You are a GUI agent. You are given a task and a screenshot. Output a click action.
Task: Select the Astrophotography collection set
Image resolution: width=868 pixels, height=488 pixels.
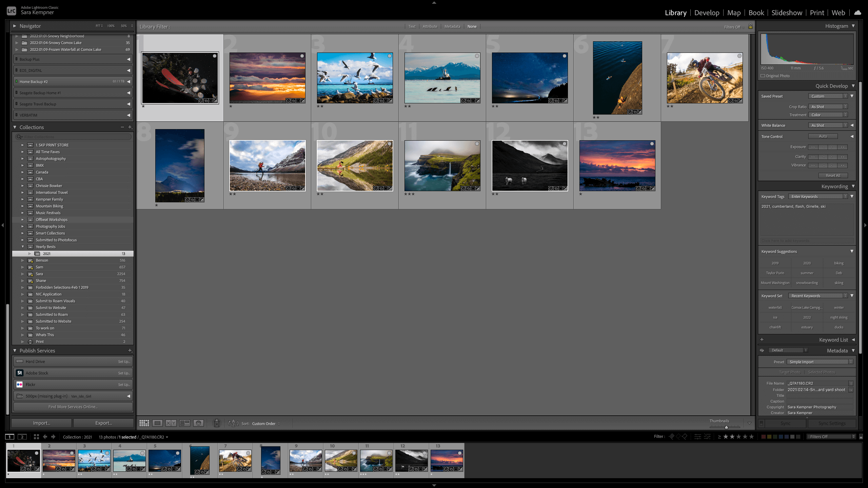[51, 159]
